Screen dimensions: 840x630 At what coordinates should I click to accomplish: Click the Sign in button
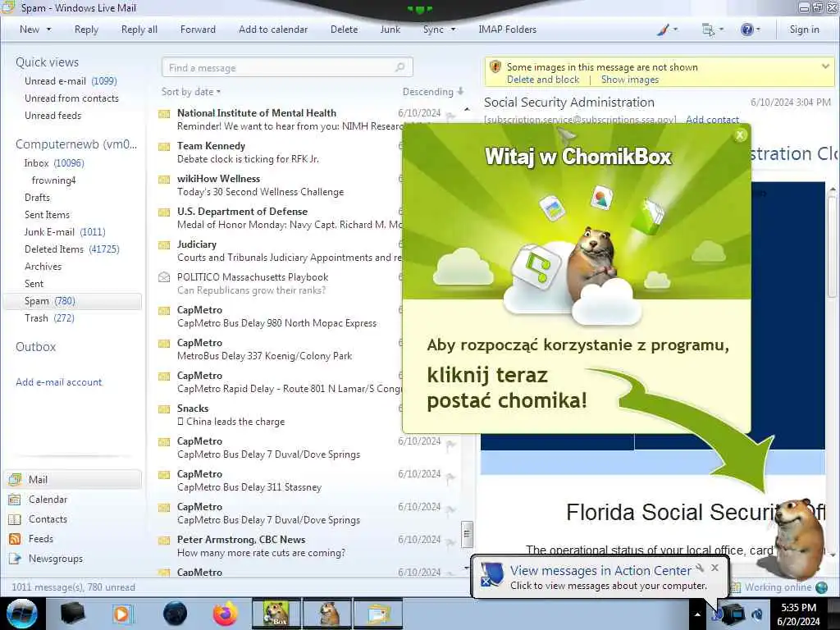pyautogui.click(x=804, y=30)
